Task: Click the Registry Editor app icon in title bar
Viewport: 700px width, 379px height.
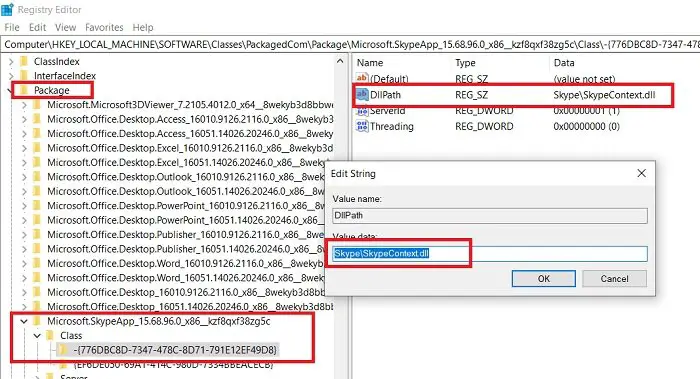Action: tap(8, 9)
